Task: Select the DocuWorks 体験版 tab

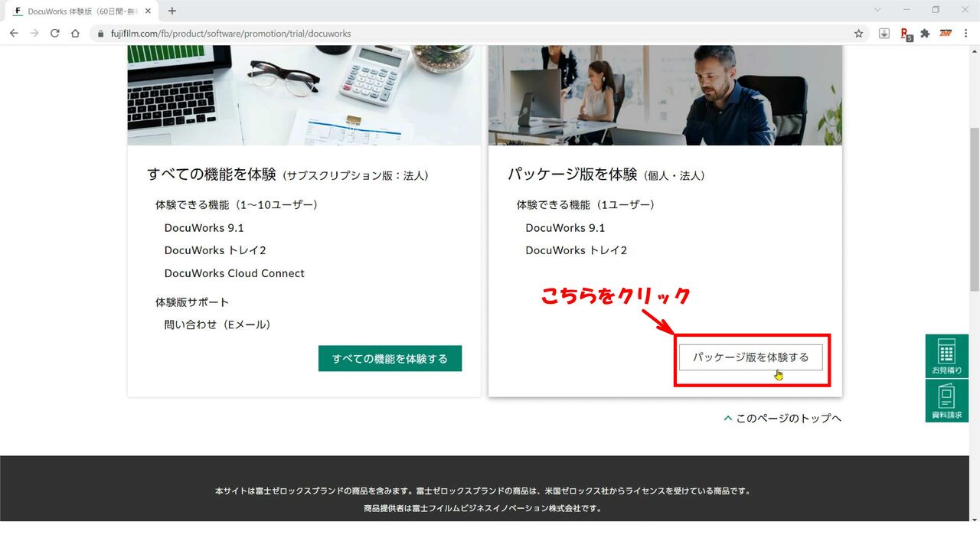Action: pos(82,11)
